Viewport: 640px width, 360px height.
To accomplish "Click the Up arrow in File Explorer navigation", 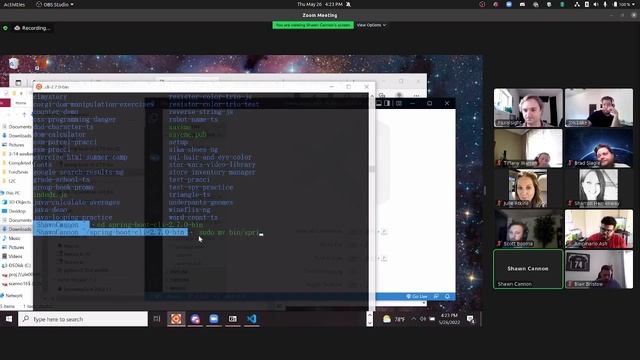I will coord(24,115).
